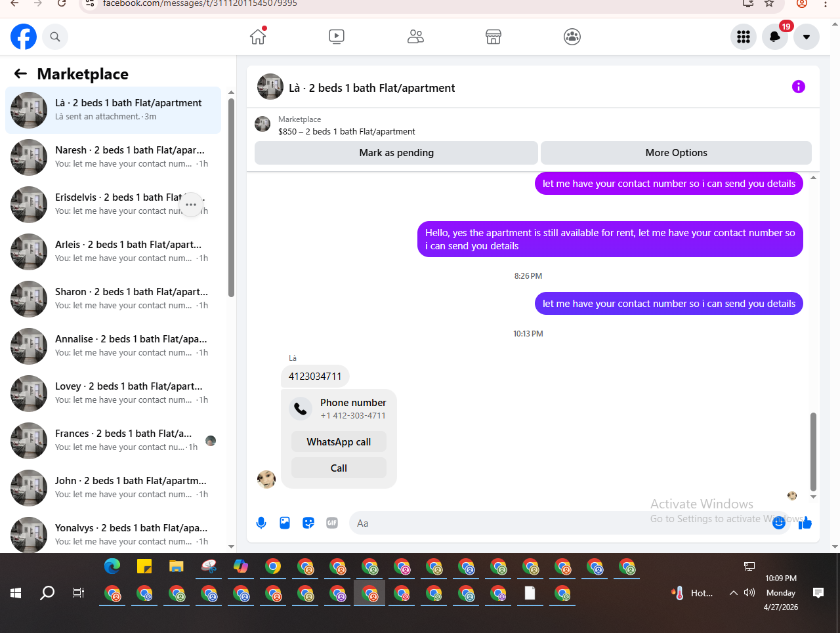Launch Microsoft Edge from taskbar
The height and width of the screenshot is (633, 840).
(112, 566)
